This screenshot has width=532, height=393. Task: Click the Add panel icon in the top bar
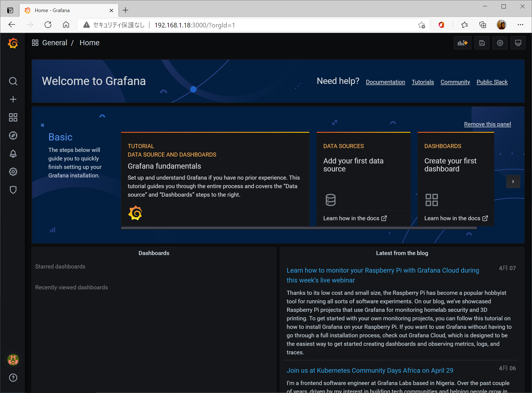tap(462, 43)
